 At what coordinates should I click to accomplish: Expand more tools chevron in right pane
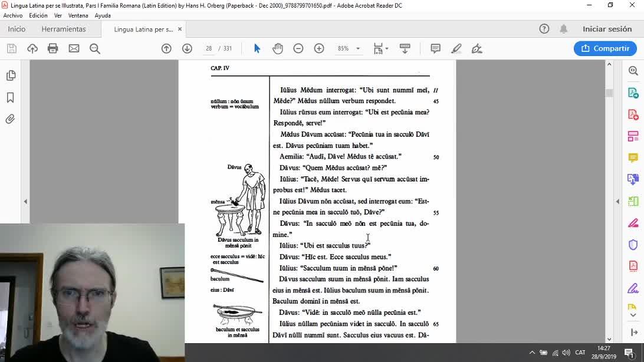click(x=633, y=315)
